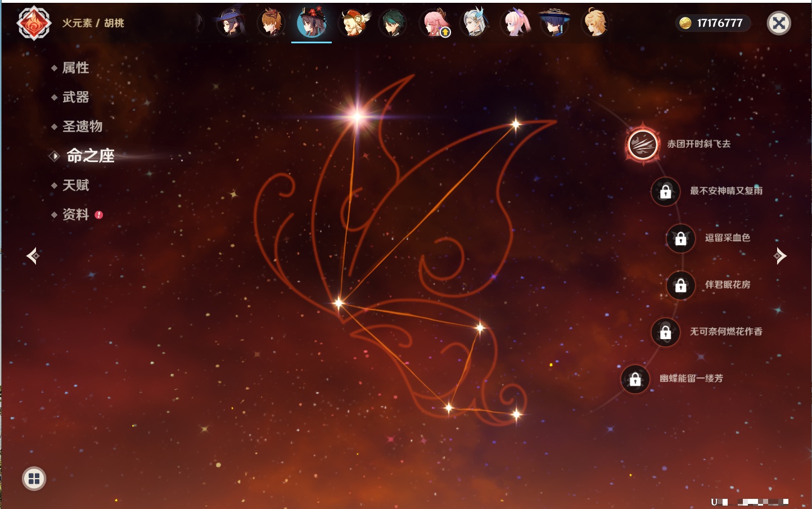Click the Pyro element emblem
812x509 pixels.
pyautogui.click(x=34, y=23)
